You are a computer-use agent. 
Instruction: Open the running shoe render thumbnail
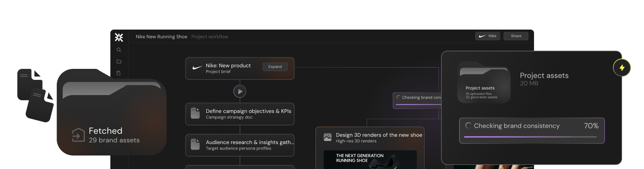(370, 160)
